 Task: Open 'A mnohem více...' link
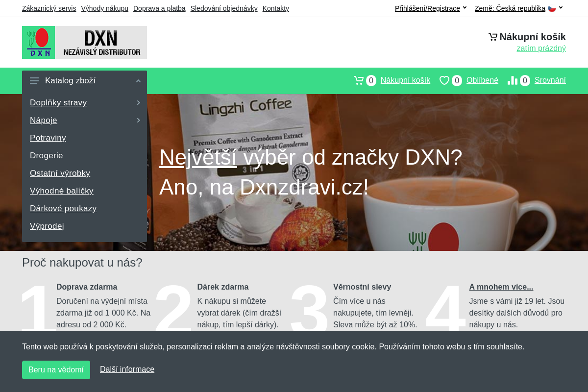click(501, 287)
